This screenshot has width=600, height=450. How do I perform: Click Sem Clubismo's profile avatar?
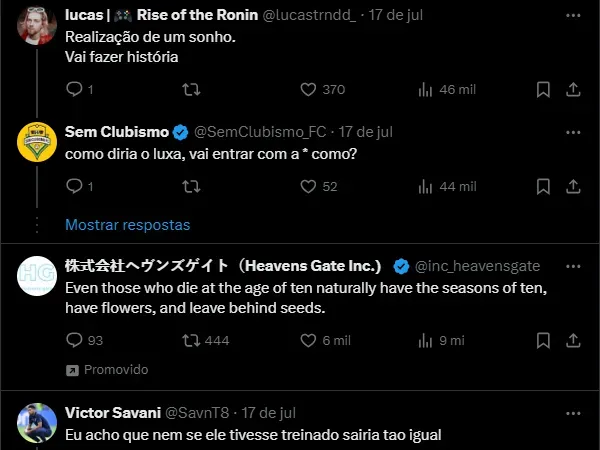click(37, 142)
